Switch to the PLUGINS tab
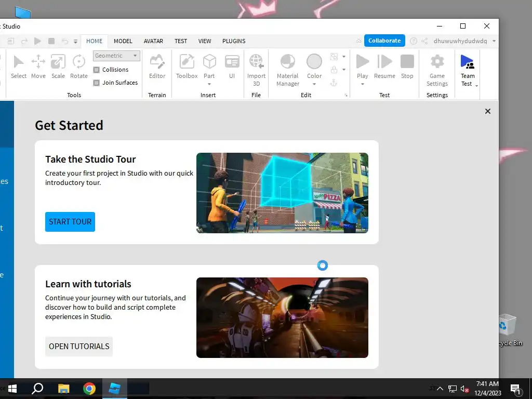 pos(234,41)
